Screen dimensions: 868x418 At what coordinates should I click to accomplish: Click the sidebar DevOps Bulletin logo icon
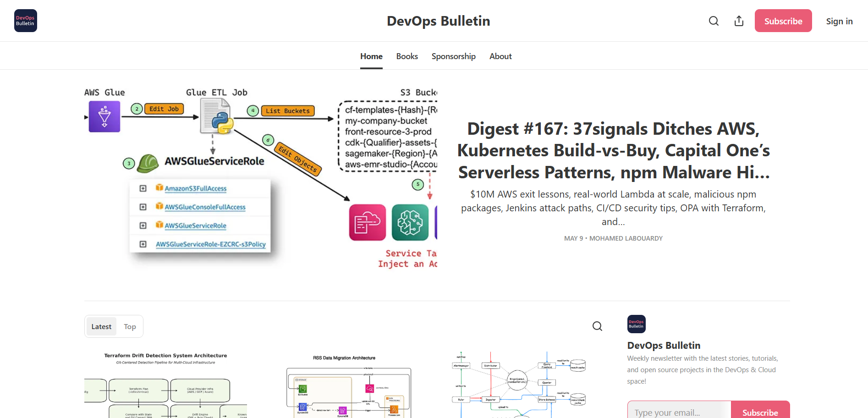pyautogui.click(x=637, y=324)
